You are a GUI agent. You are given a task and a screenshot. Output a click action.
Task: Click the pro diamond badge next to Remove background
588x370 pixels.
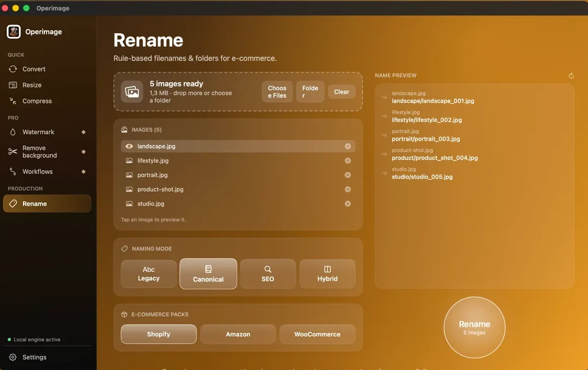(83, 152)
